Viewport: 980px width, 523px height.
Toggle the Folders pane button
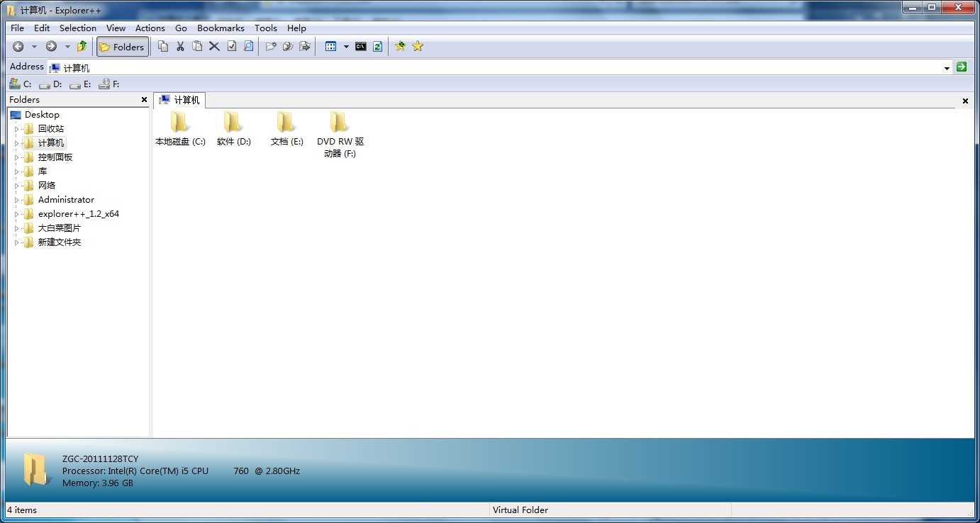click(123, 47)
